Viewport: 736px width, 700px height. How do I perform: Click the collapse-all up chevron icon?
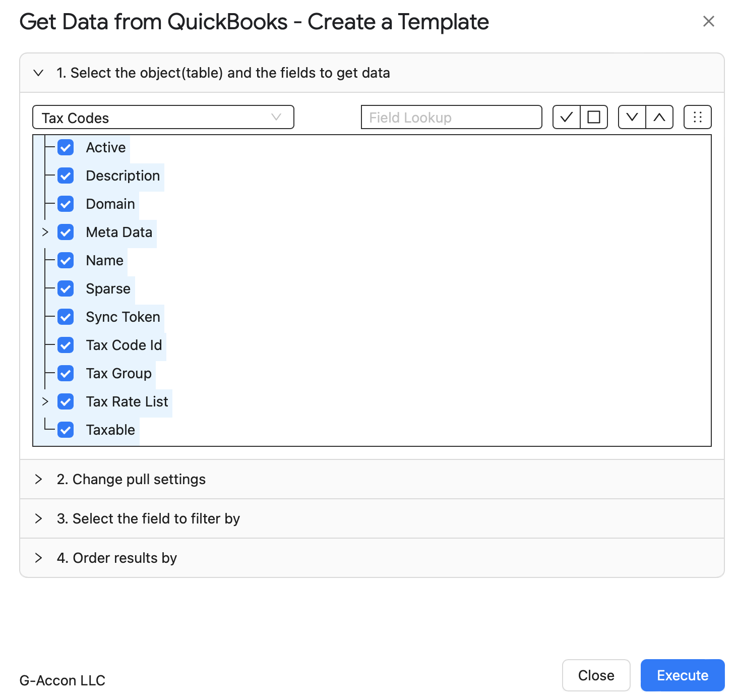click(x=659, y=117)
